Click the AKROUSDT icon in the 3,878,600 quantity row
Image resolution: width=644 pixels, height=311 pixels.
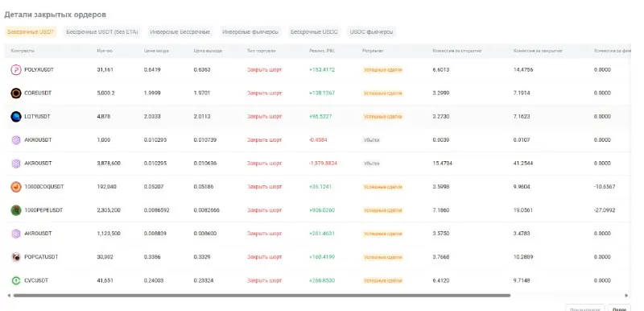coord(16,164)
